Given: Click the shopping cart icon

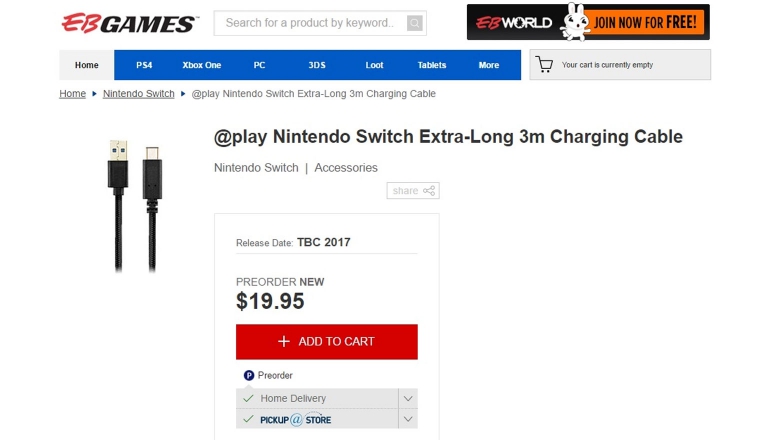Looking at the screenshot, I should [544, 65].
